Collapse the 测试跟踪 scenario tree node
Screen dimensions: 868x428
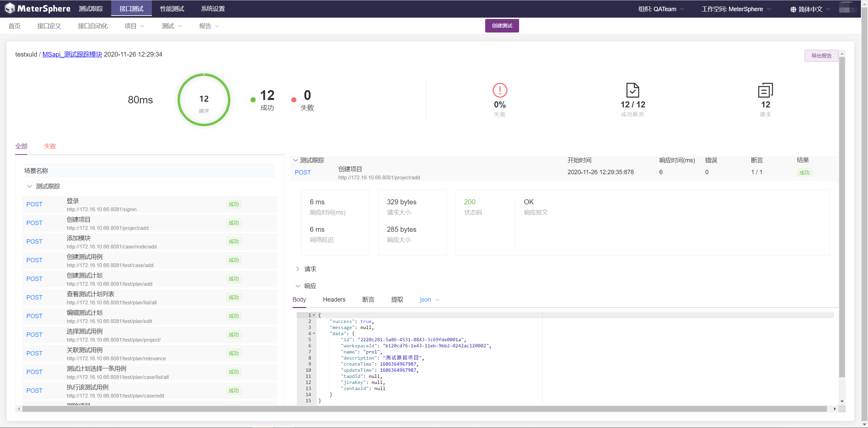29,186
